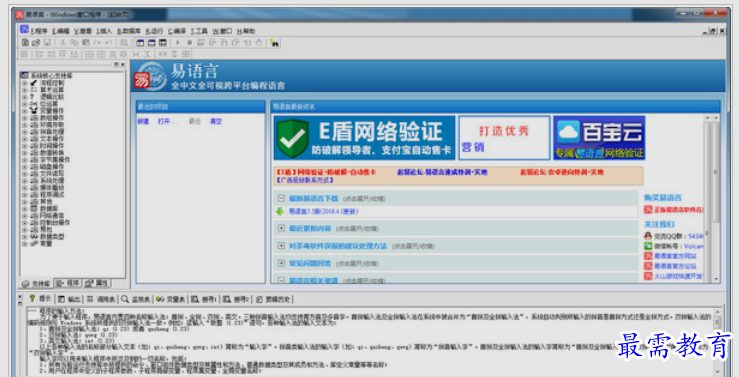Open the 易语言5.5版 download link
Screen dimensions: 739x377
(323, 212)
